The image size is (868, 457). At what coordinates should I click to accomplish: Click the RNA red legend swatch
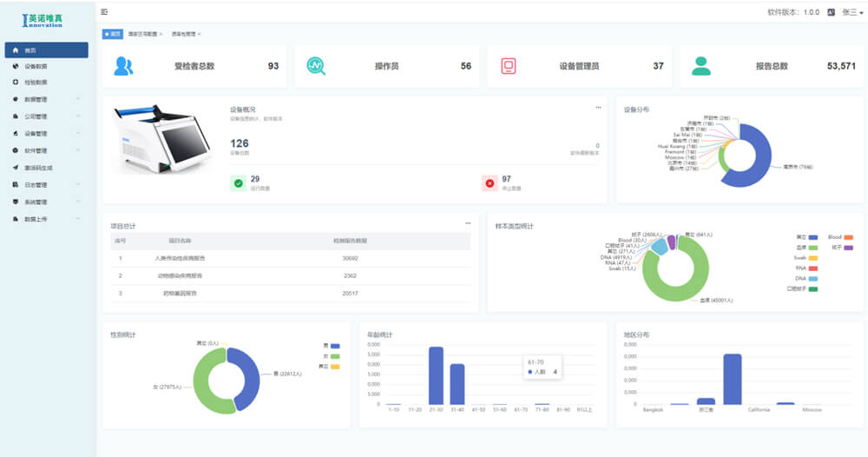(x=813, y=268)
